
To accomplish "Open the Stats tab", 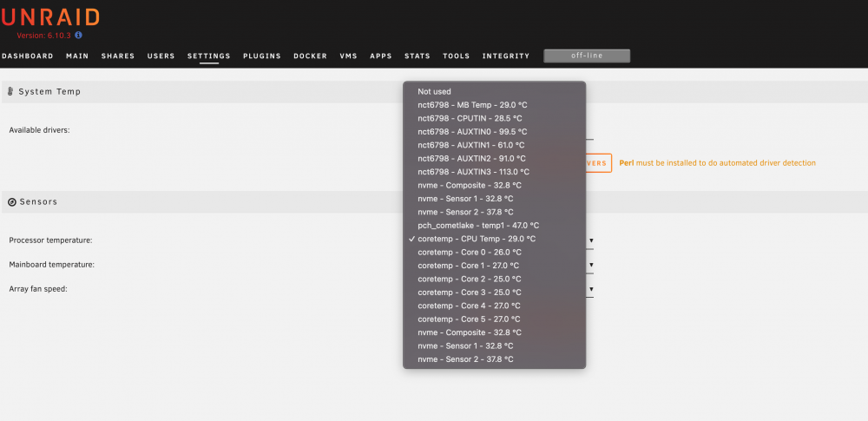I will (418, 56).
